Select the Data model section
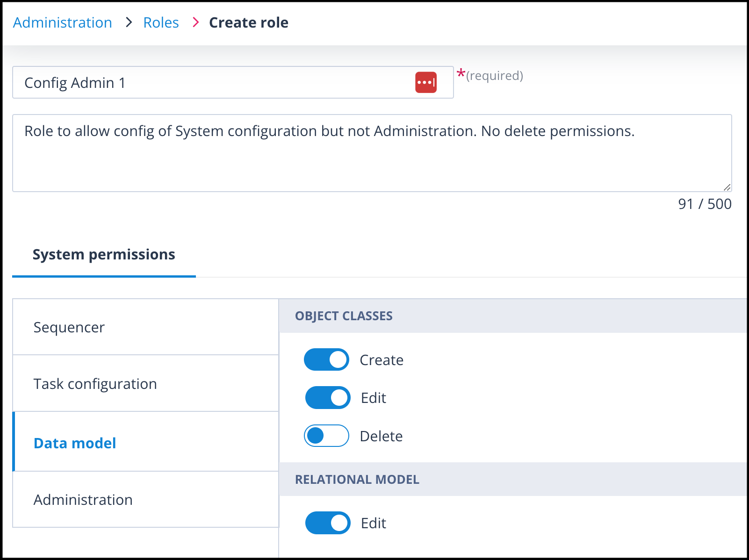The image size is (749, 560). click(x=145, y=442)
